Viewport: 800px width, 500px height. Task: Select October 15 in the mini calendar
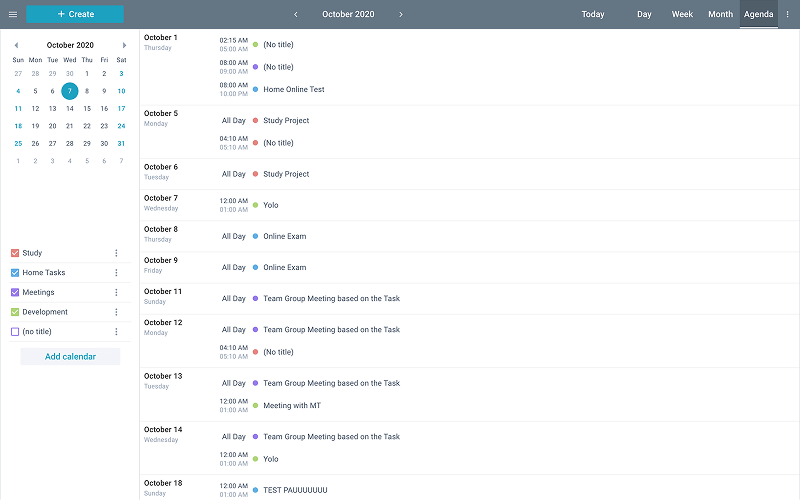[x=87, y=108]
